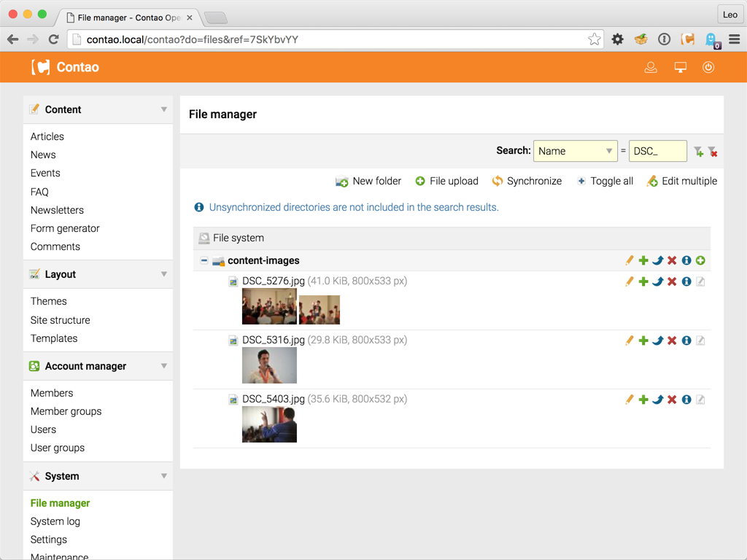Toggle all folders open or closed
This screenshot has width=747, height=560.
click(x=605, y=182)
